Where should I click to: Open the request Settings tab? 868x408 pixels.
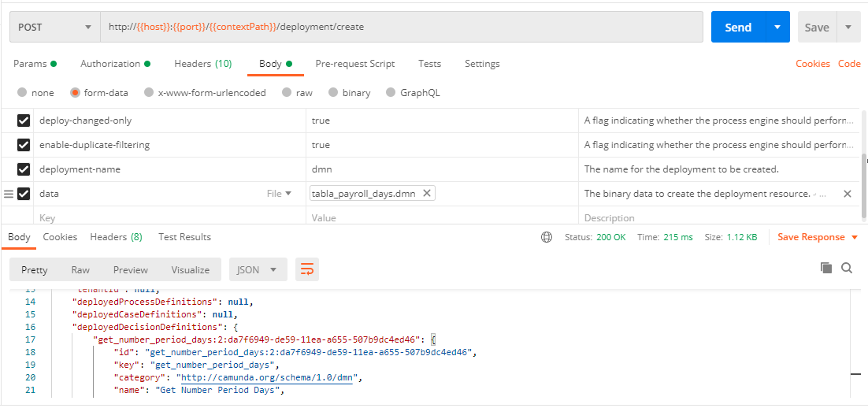click(482, 64)
